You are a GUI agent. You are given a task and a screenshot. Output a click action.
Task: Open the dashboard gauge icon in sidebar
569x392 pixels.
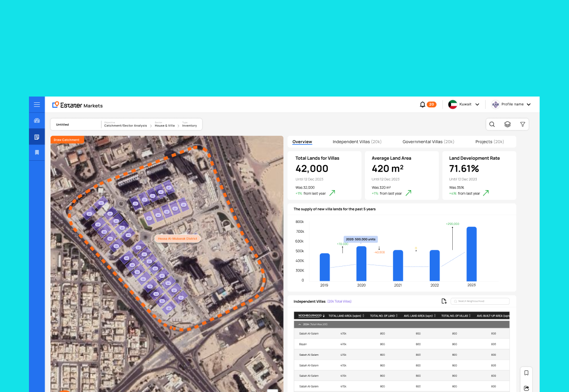[37, 121]
